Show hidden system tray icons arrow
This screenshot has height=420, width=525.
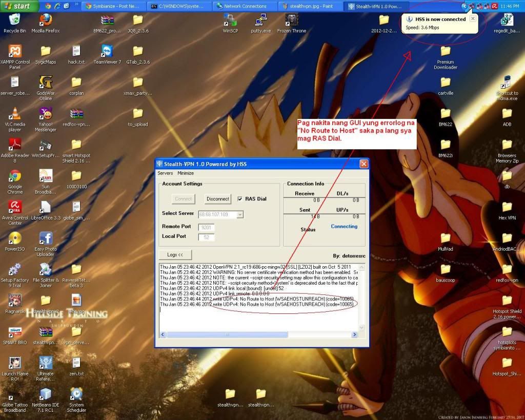(x=464, y=6)
